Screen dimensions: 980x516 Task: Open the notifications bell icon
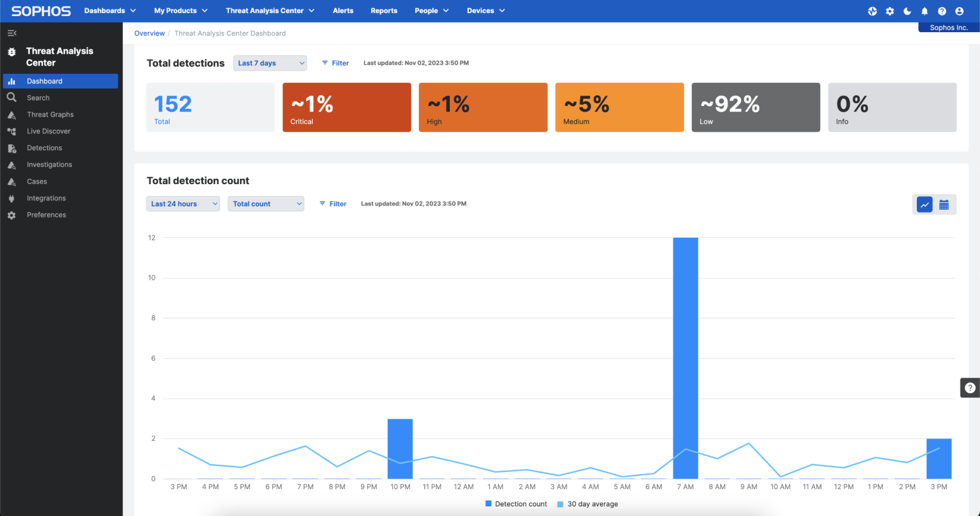[x=925, y=11]
